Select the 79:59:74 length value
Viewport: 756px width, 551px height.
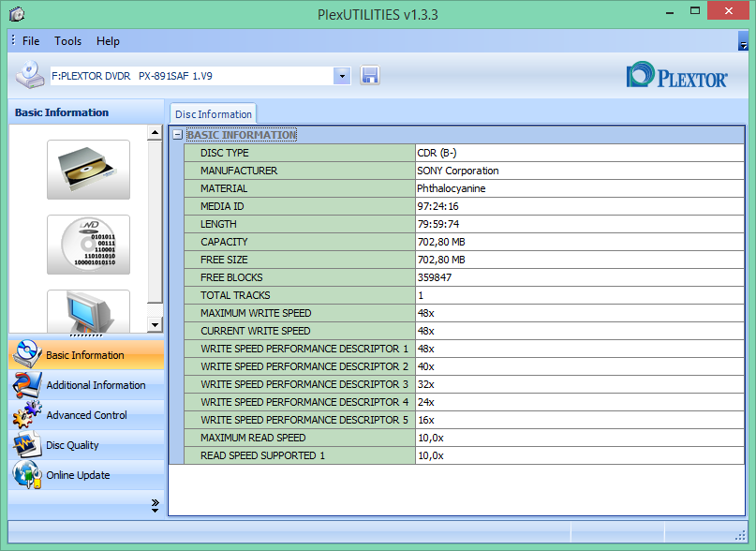click(438, 224)
